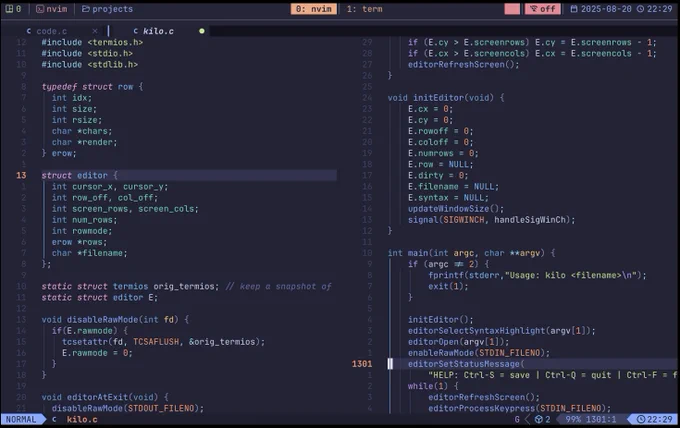Select the kilo.c buffer tab
Viewport: 680px width, 428px height.
pyautogui.click(x=158, y=31)
